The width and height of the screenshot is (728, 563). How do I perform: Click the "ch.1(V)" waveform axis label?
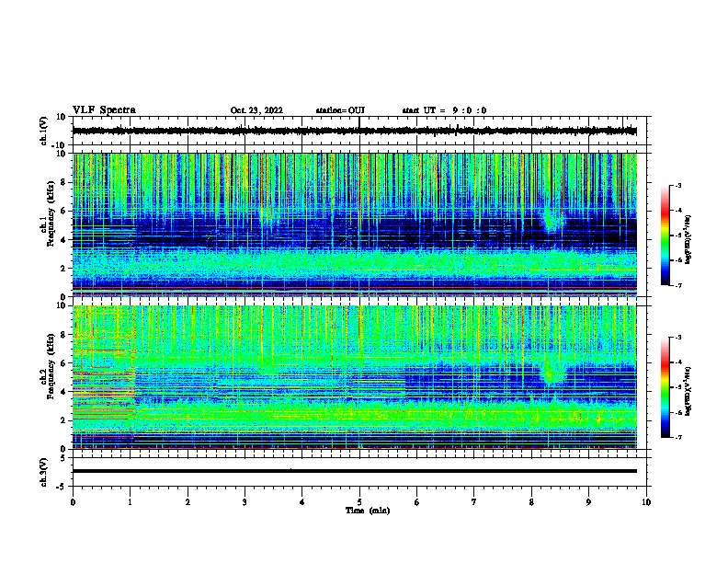pyautogui.click(x=44, y=131)
